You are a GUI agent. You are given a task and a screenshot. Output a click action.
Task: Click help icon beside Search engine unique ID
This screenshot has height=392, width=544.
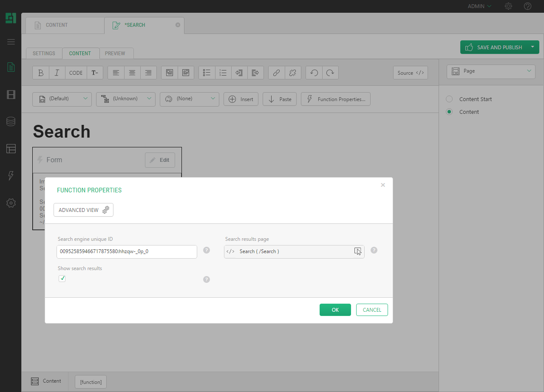[x=207, y=250]
